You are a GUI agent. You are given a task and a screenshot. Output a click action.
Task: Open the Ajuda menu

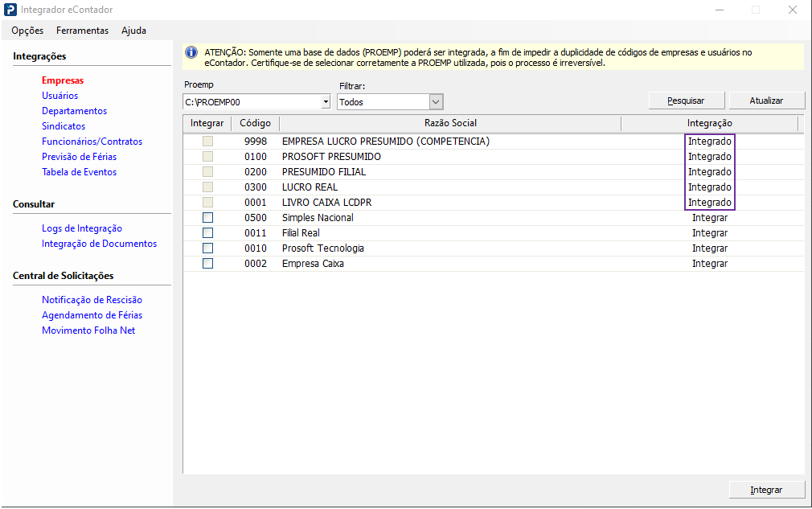pyautogui.click(x=133, y=31)
